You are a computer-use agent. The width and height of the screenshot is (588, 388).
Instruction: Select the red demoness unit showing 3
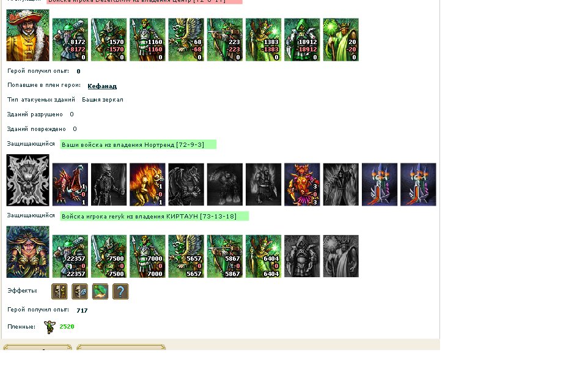tap(302, 184)
